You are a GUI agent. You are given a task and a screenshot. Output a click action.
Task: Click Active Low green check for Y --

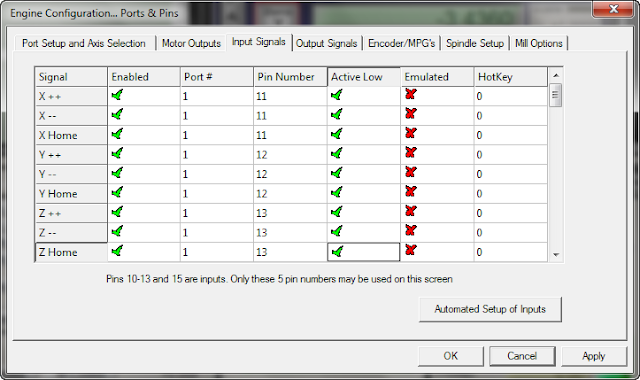pyautogui.click(x=337, y=173)
